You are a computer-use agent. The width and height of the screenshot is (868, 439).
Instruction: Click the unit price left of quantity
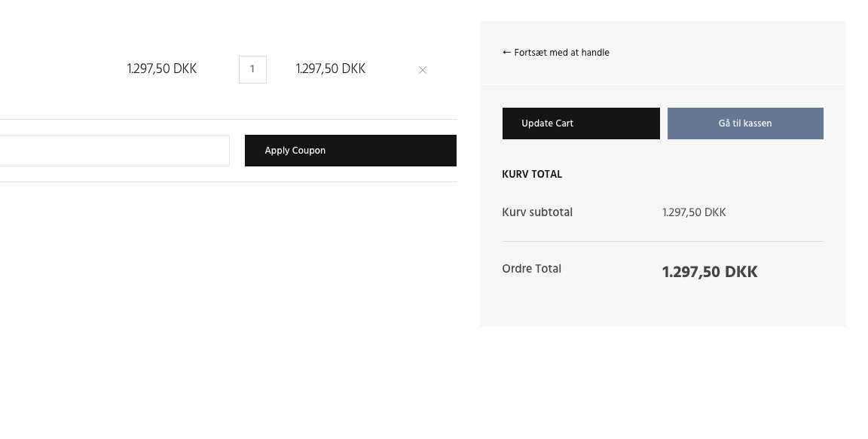(162, 69)
